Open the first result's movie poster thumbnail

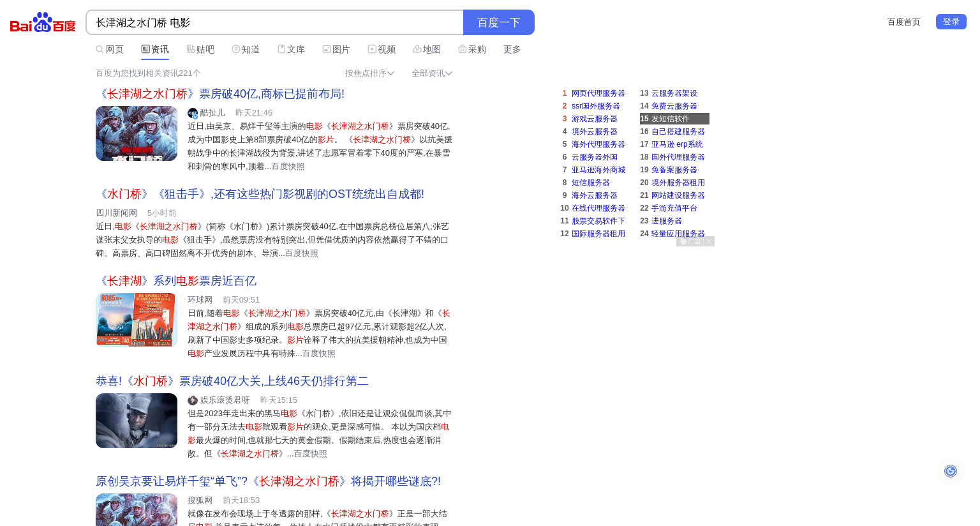coord(137,133)
